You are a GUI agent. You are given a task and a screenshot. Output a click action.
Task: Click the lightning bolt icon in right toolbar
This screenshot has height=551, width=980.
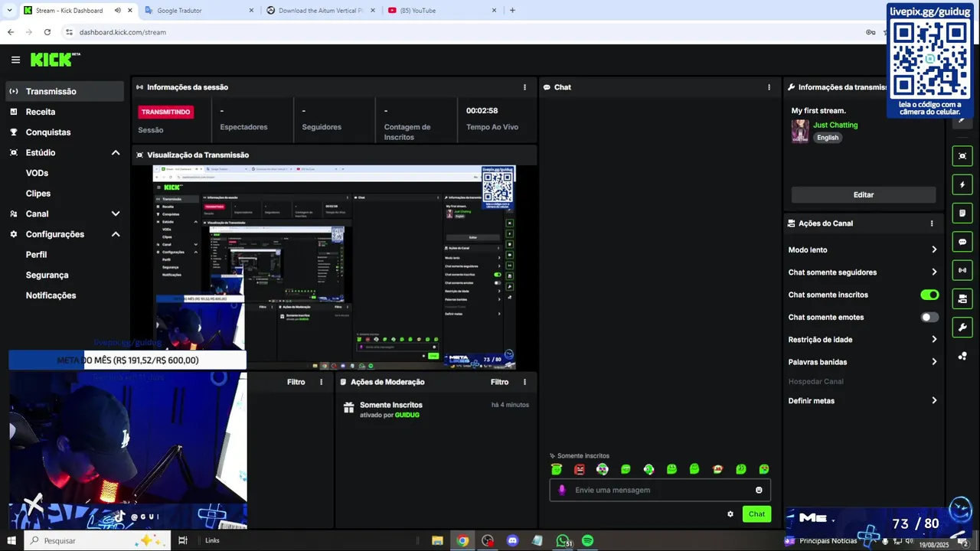coord(962,184)
